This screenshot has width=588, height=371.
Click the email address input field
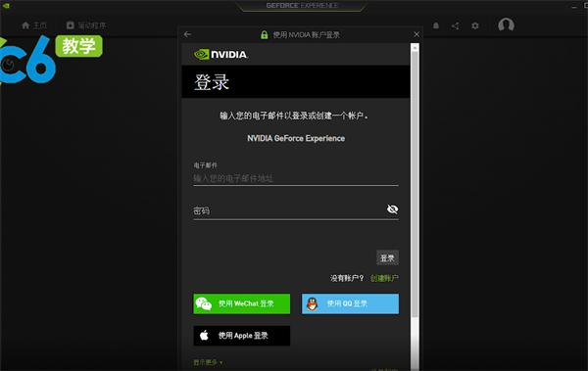click(x=296, y=178)
